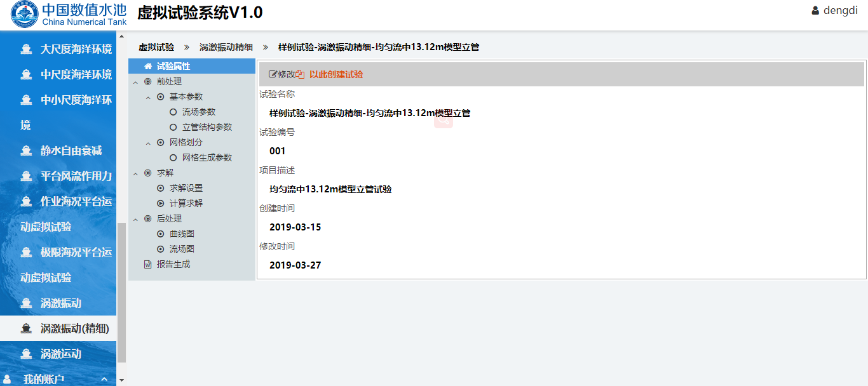The width and height of the screenshot is (868, 386).
Task: Open the 曲线图 tree item
Action: pyautogui.click(x=182, y=234)
